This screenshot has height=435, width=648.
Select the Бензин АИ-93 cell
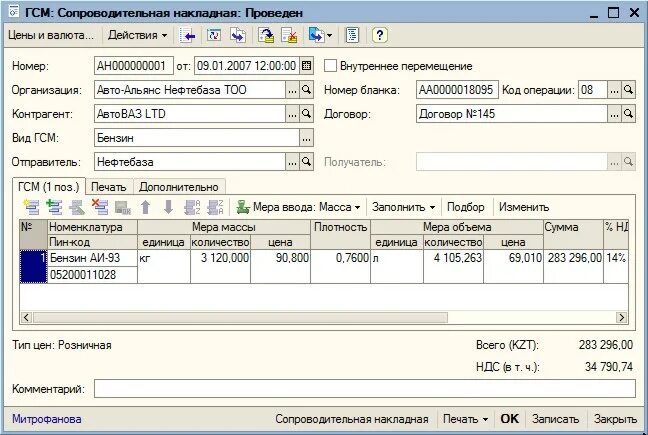click(x=93, y=258)
